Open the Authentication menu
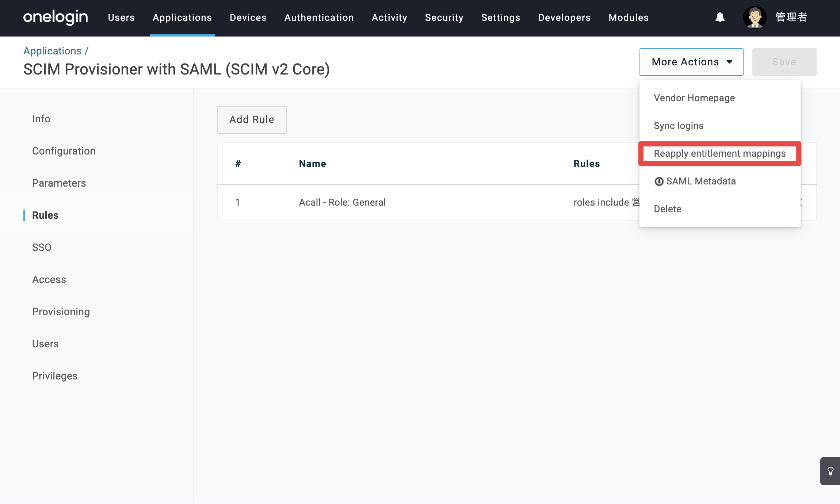 point(319,18)
